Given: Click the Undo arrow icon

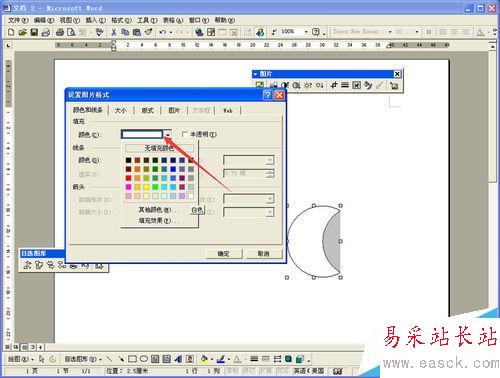Looking at the screenshot, I should 163,32.
